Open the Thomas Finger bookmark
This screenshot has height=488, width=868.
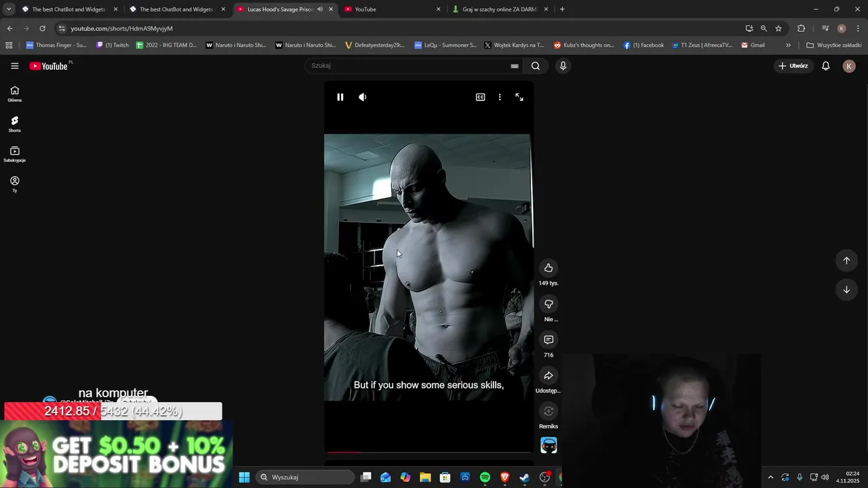[x=56, y=45]
